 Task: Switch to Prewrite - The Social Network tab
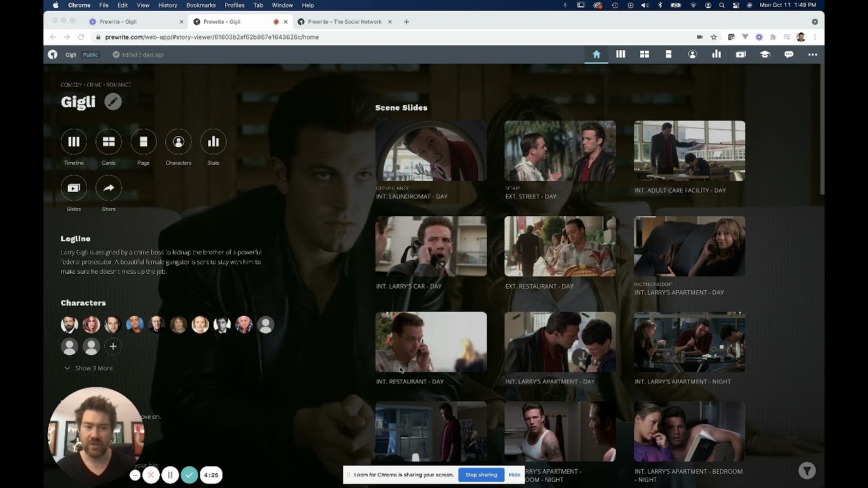[344, 22]
